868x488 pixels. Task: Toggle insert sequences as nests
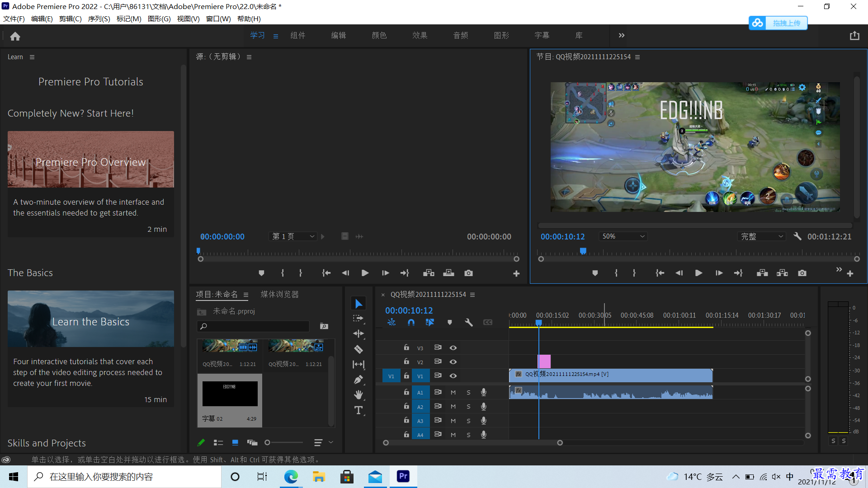click(x=392, y=322)
